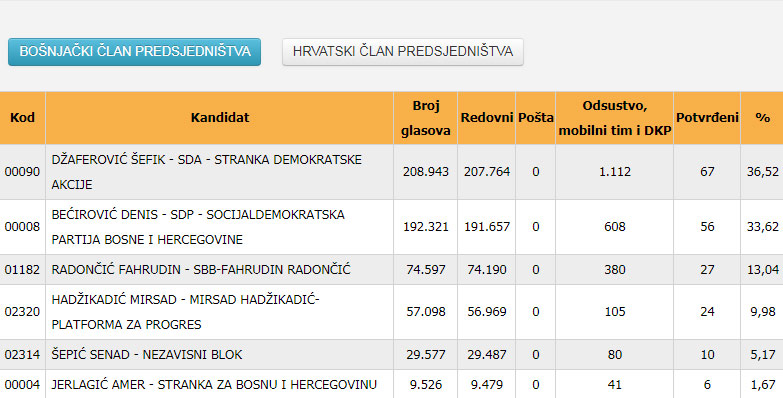Click the percentage column header
The width and height of the screenshot is (783, 398).
click(x=762, y=118)
